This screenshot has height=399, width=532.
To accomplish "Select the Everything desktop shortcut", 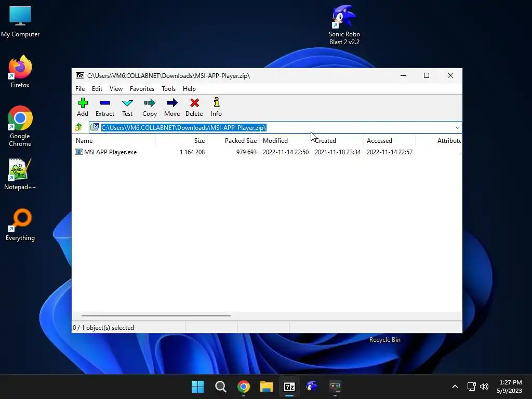I will click(20, 224).
